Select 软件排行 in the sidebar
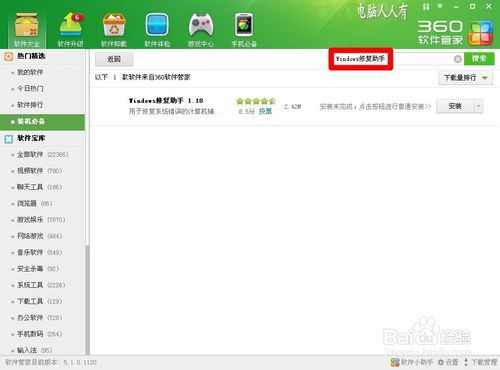500x370 pixels. pos(30,105)
